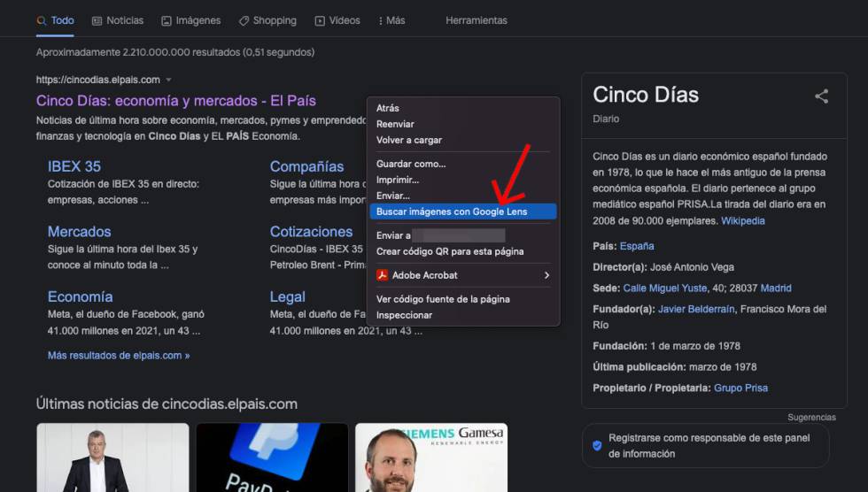The width and height of the screenshot is (868, 492).
Task: Click the Todo tab magnifier icon
Action: tap(41, 21)
